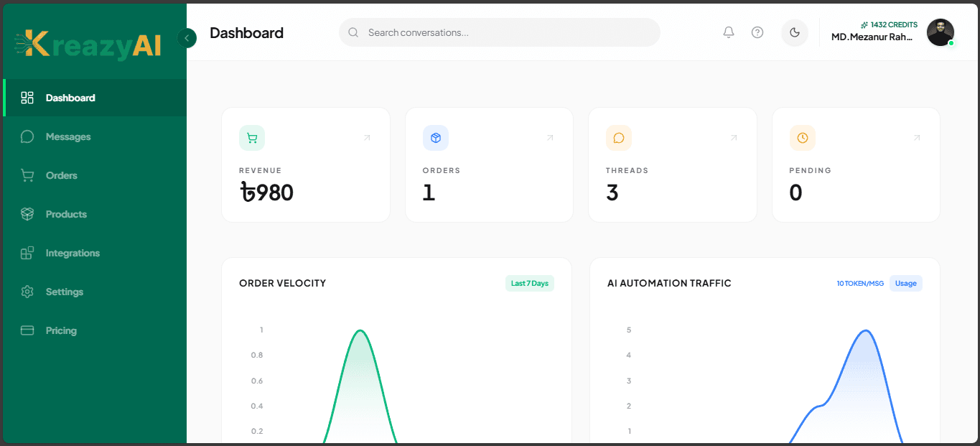Toggle dark mode moon button
The height and width of the screenshot is (446, 980).
tap(795, 32)
